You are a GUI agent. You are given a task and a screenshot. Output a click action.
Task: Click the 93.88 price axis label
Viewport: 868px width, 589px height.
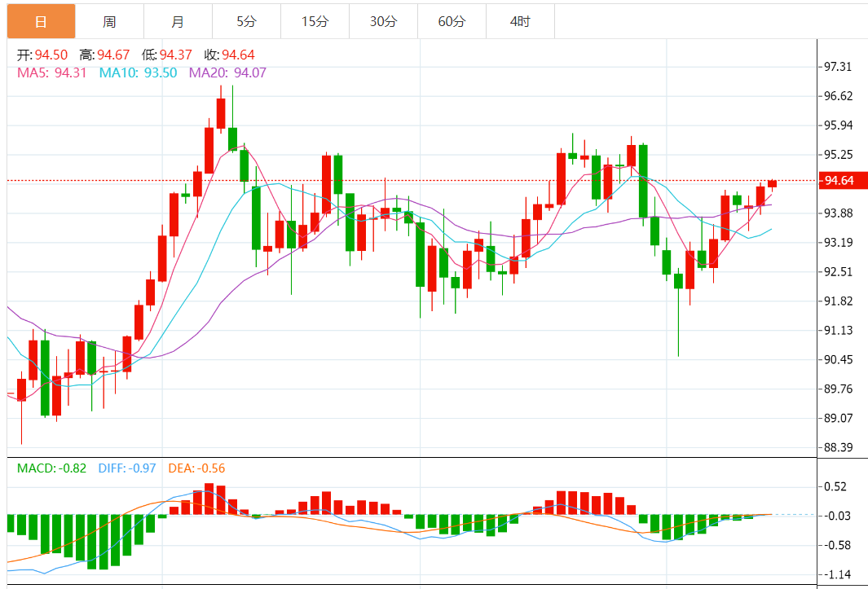(x=838, y=213)
